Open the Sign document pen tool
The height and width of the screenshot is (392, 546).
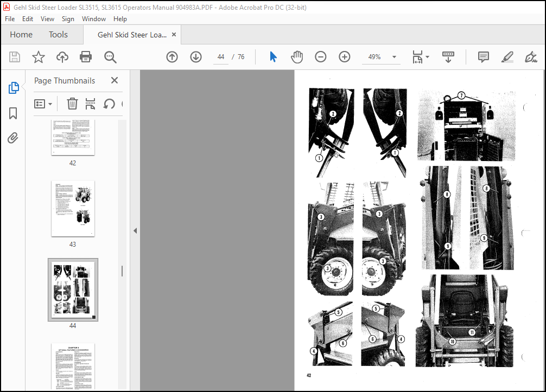[531, 57]
